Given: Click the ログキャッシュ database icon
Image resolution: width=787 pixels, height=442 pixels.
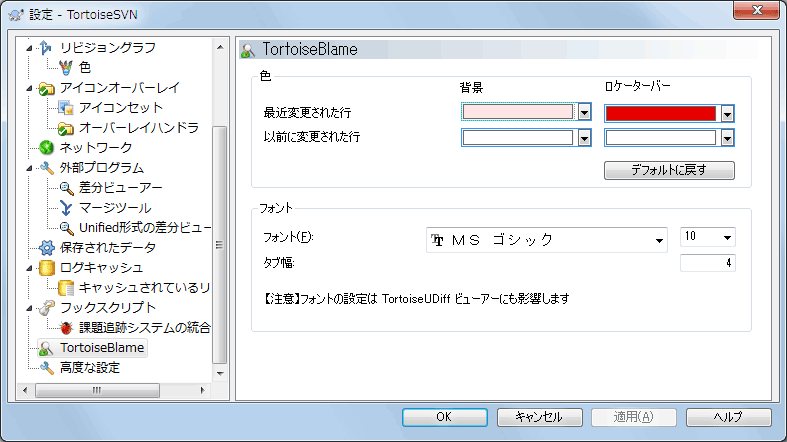Looking at the screenshot, I should 46,267.
